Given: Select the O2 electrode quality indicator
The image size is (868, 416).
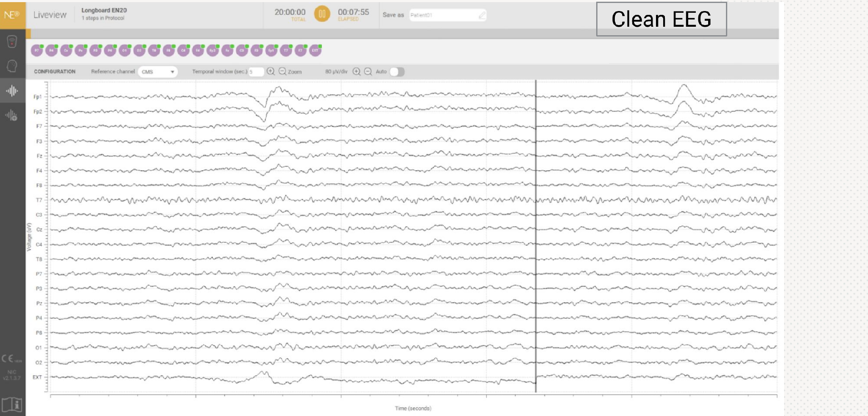Looking at the screenshot, I should [x=140, y=51].
